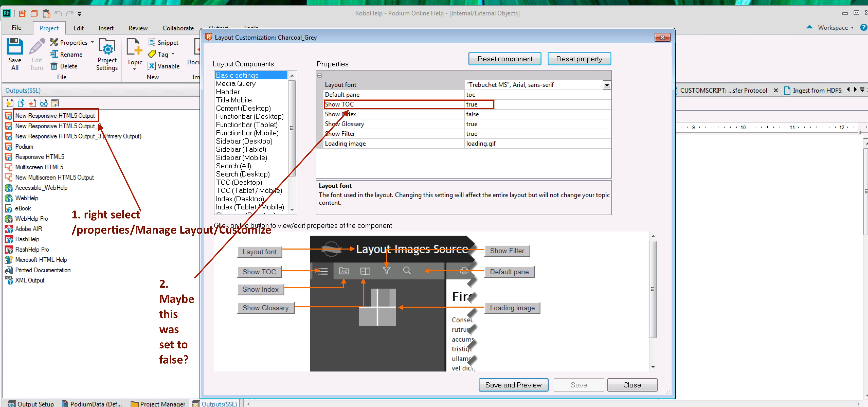Screen dimensions: 868x407
Task: Click the Save All icon
Action: pos(15,47)
